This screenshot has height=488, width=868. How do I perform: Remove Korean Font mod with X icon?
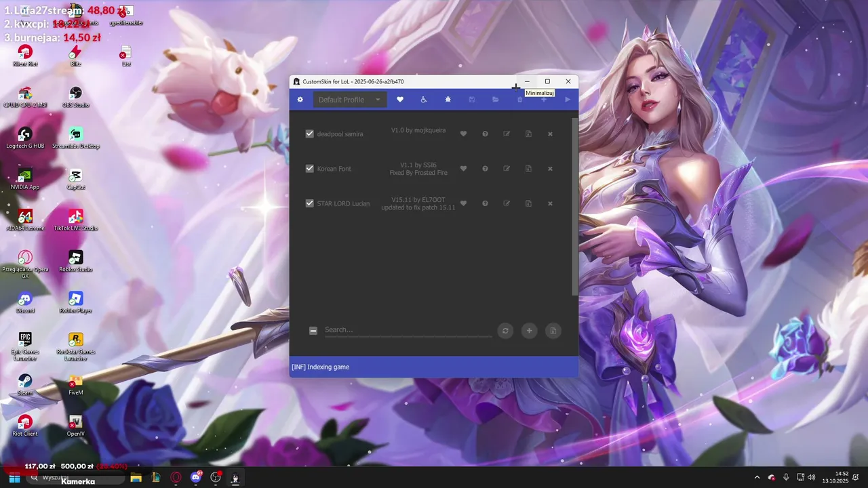550,169
